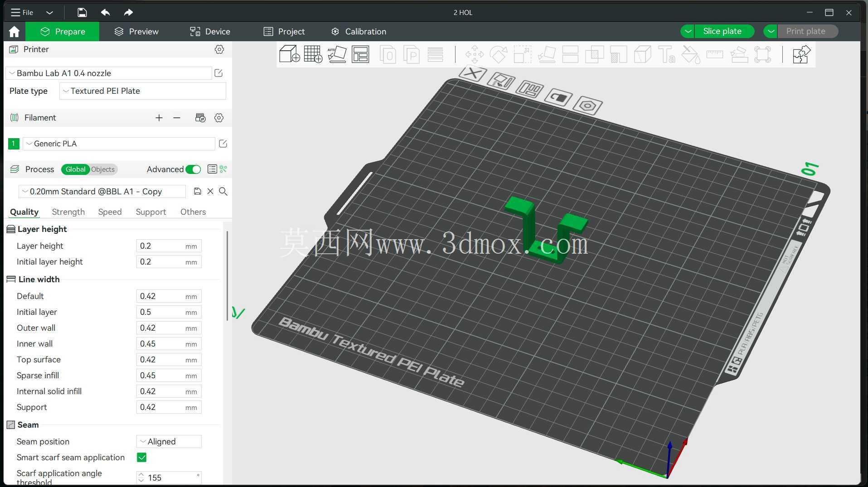The image size is (868, 487).
Task: Open the Print plate dropdown arrow
Action: click(x=771, y=31)
